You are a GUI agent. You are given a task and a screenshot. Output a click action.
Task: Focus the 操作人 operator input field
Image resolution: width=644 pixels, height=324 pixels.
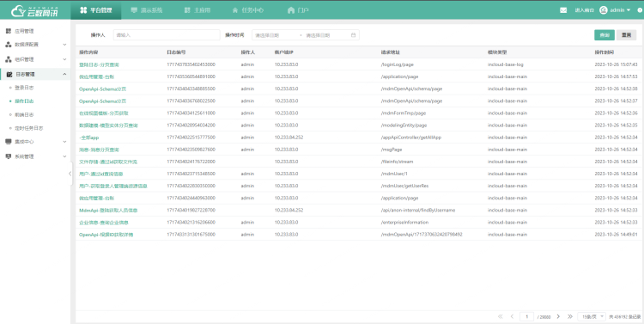click(167, 35)
